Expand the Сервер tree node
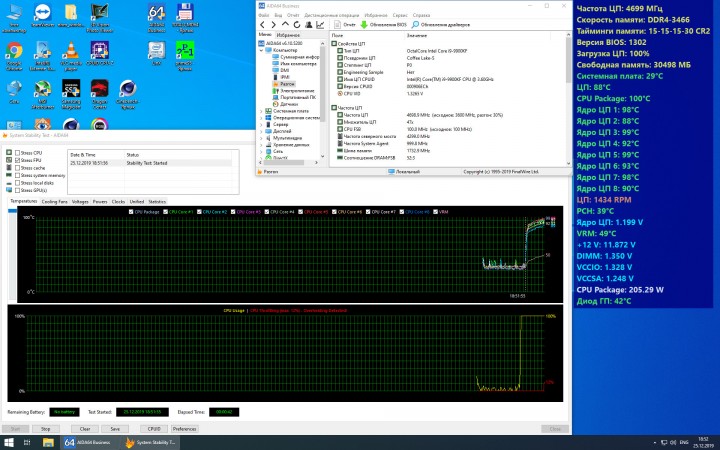This screenshot has height=450, width=720. 261,124
